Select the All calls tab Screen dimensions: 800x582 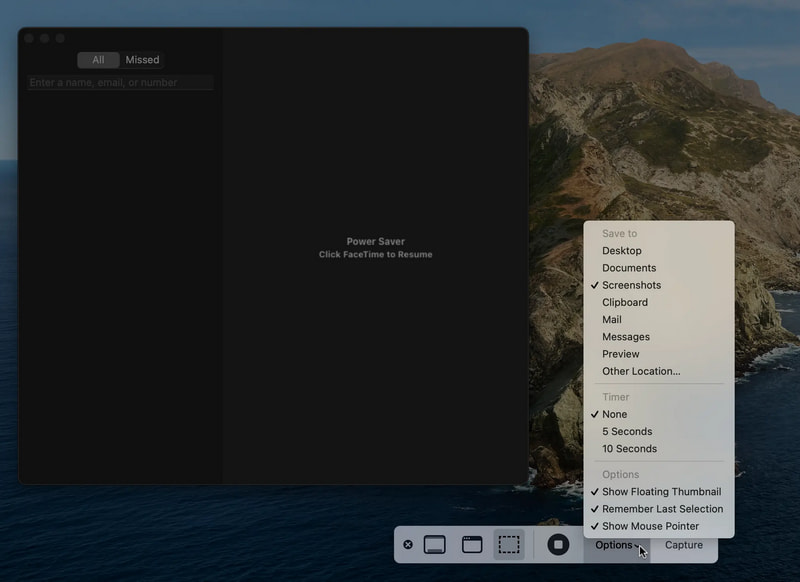pyautogui.click(x=97, y=59)
